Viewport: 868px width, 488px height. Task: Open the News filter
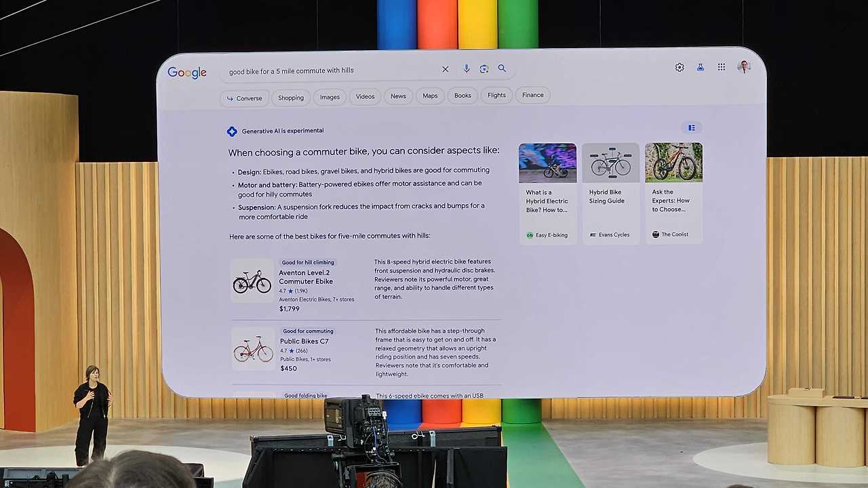tap(398, 96)
